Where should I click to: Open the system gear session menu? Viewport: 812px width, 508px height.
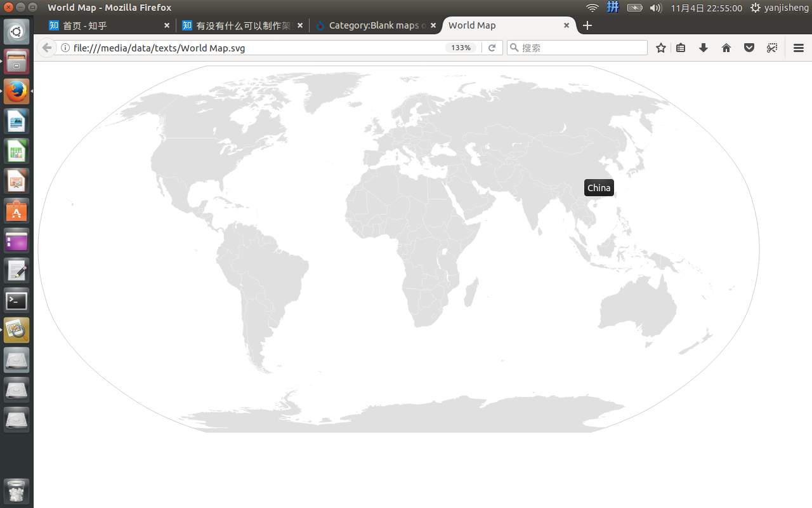(x=756, y=8)
